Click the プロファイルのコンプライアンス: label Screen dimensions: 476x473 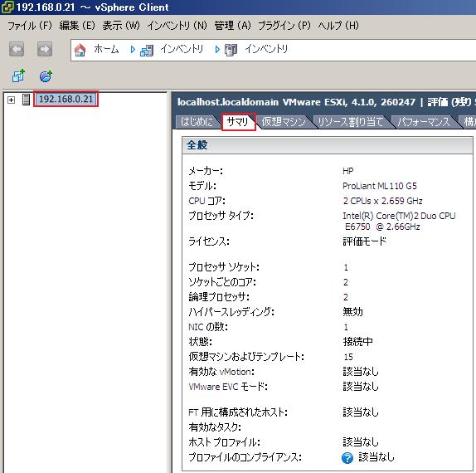click(245, 457)
